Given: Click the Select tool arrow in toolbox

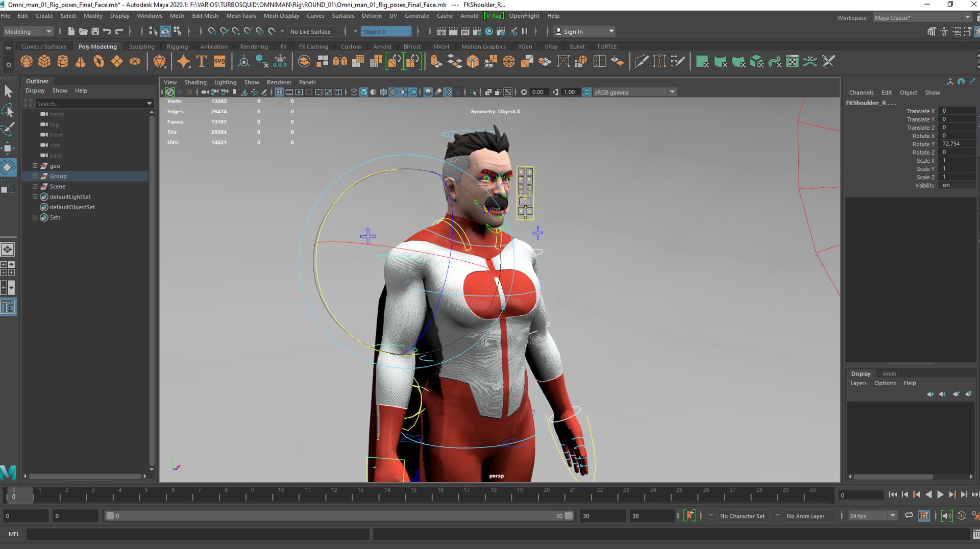Looking at the screenshot, I should click(8, 91).
